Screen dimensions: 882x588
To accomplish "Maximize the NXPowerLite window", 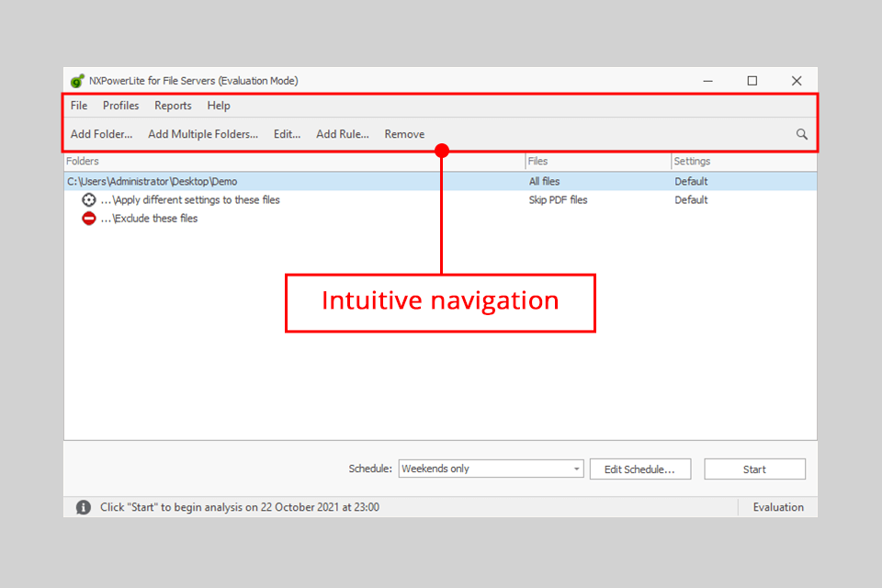I will click(752, 81).
